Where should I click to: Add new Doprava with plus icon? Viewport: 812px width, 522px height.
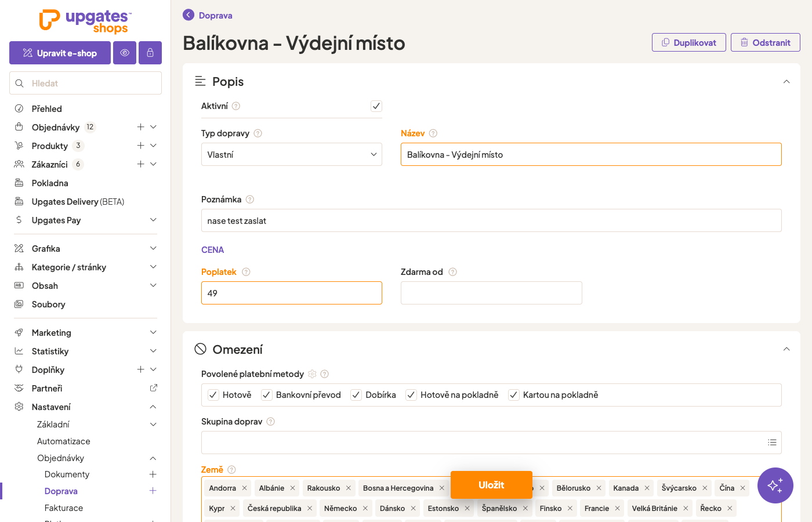click(153, 491)
